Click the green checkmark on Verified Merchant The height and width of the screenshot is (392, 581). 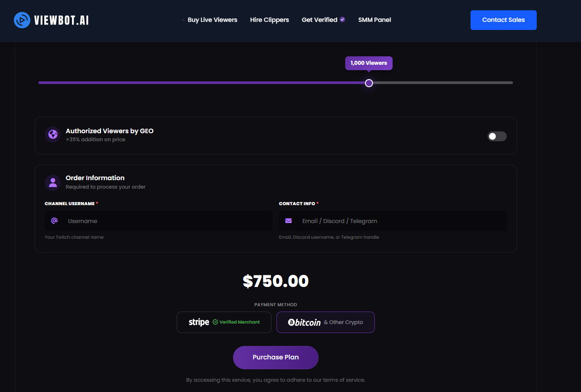(215, 322)
